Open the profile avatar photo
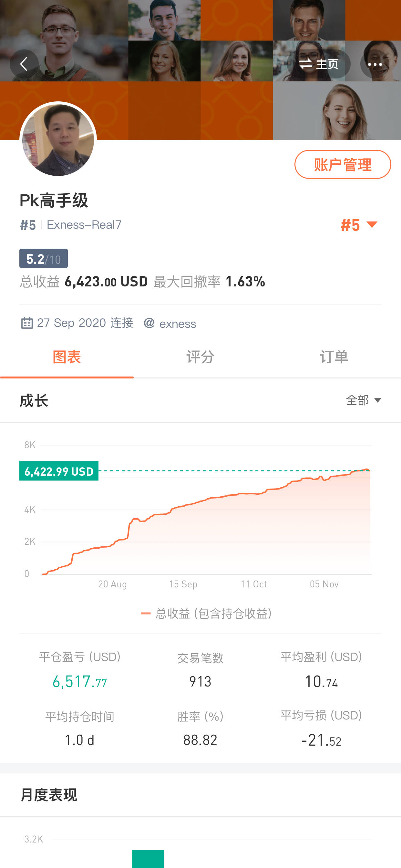 58,140
